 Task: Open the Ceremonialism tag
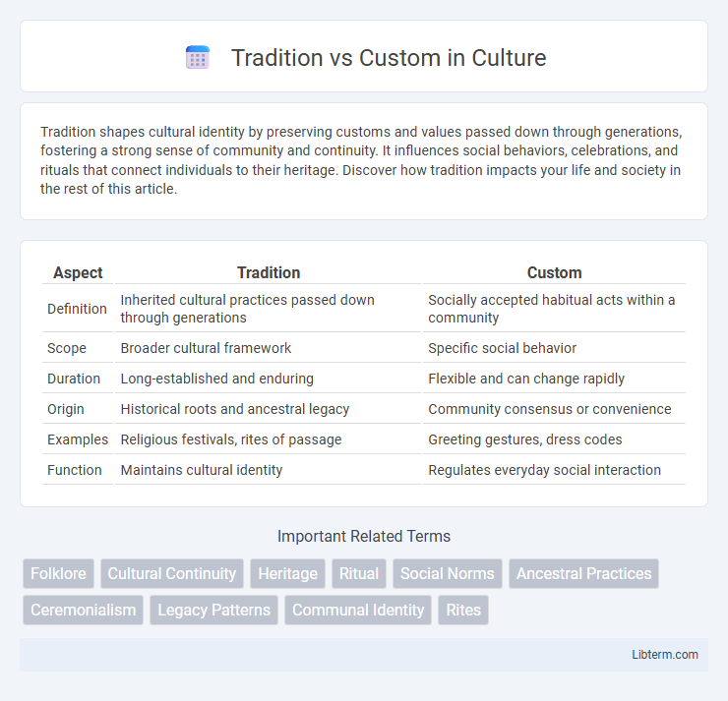[x=83, y=610]
